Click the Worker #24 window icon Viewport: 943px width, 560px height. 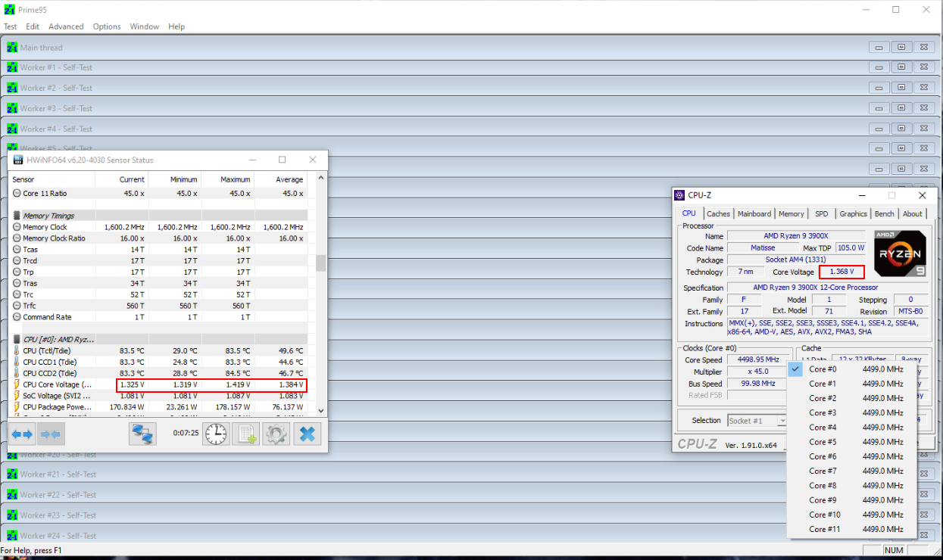tap(11, 536)
